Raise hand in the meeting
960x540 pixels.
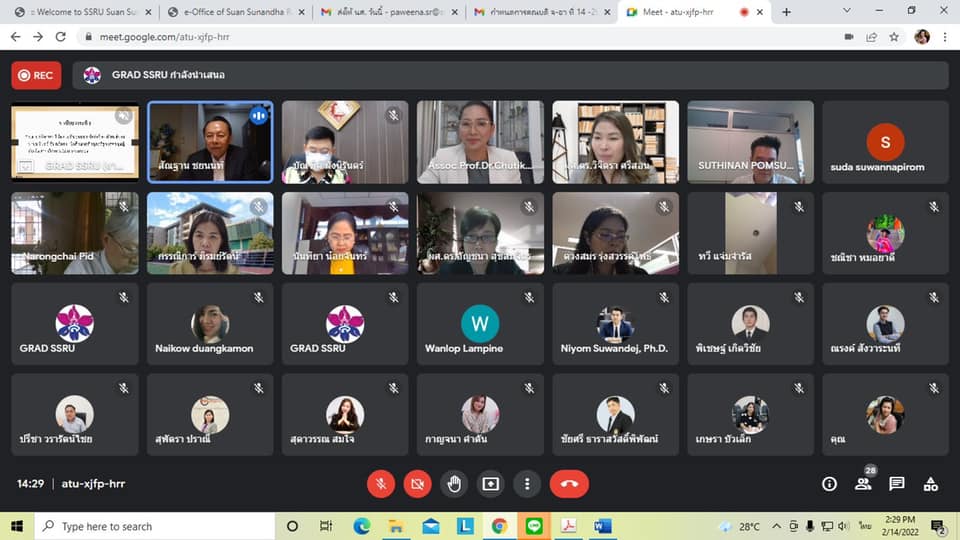point(454,484)
